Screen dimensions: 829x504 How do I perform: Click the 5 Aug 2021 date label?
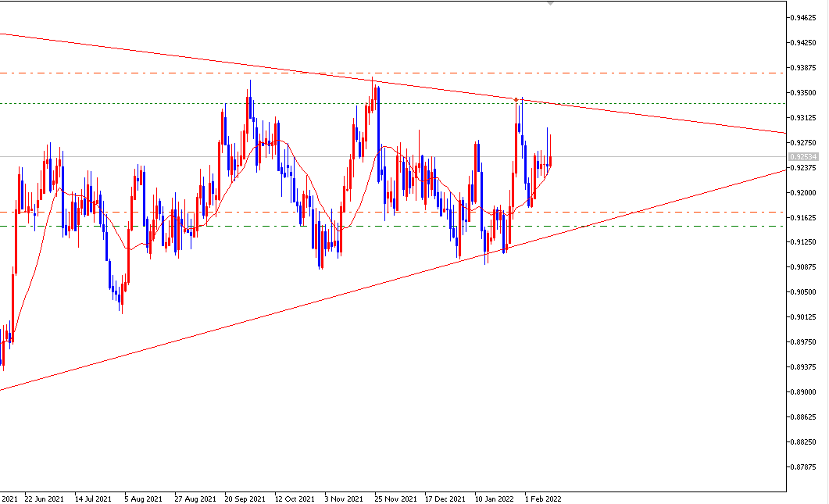pos(143,499)
